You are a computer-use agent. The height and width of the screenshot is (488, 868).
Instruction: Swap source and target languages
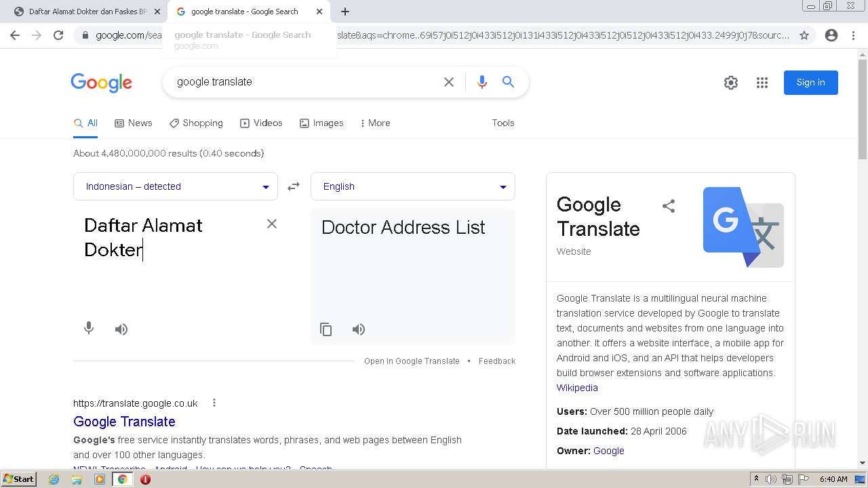[x=294, y=186]
